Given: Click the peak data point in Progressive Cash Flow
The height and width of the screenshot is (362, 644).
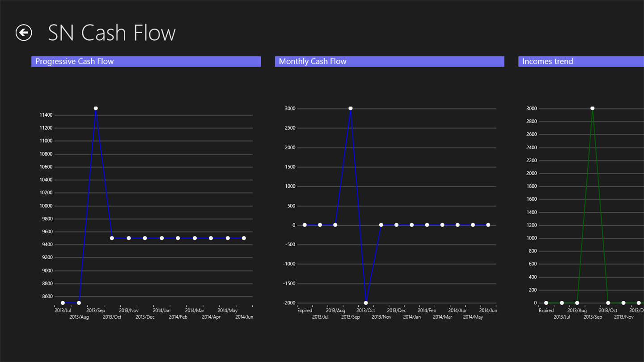Looking at the screenshot, I should tap(96, 109).
